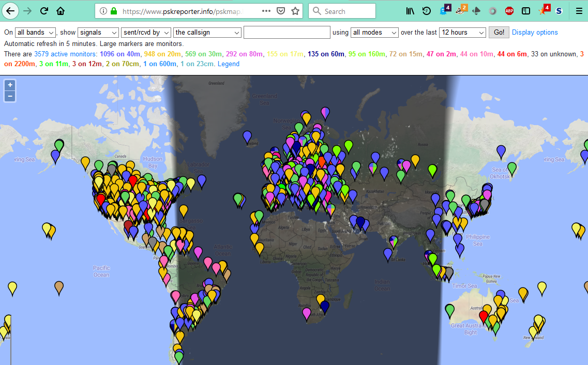Click the green padlock security icon

(114, 11)
